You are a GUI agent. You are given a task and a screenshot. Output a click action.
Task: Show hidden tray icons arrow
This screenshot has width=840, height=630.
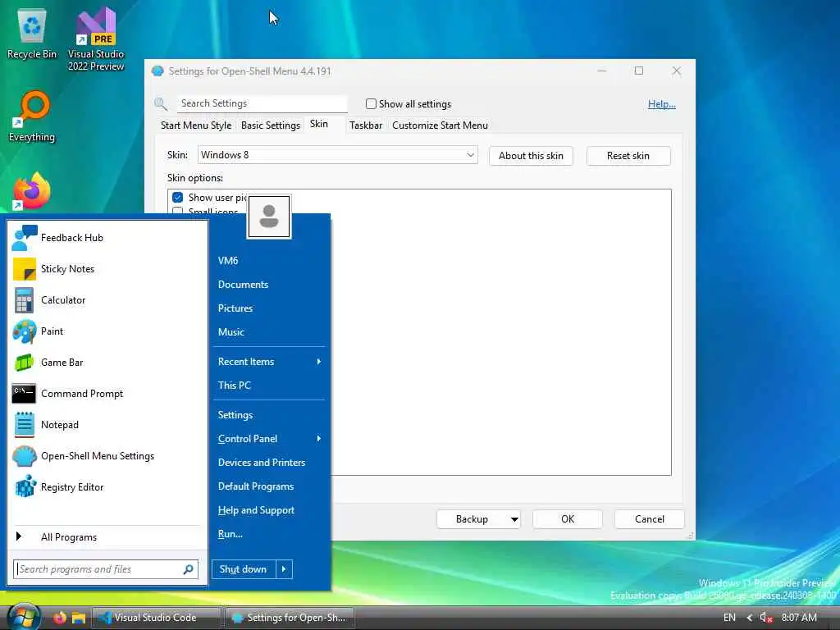pyautogui.click(x=750, y=618)
